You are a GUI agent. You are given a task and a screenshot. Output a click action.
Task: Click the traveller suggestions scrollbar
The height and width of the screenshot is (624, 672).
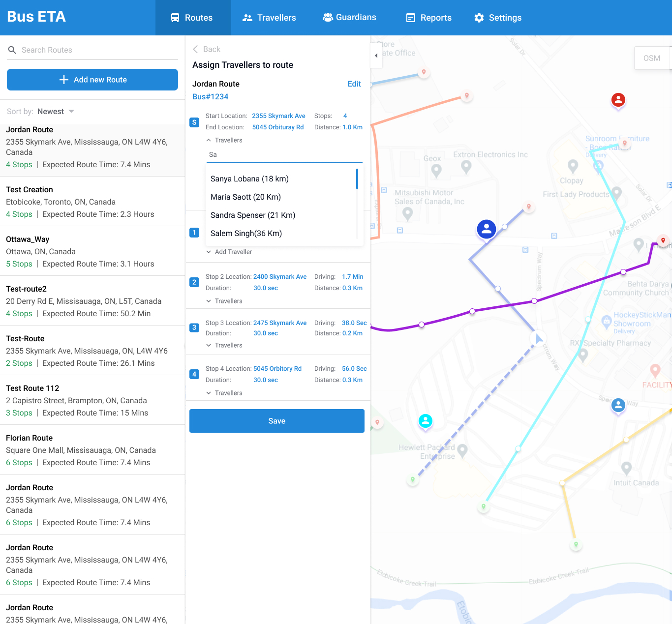(357, 179)
